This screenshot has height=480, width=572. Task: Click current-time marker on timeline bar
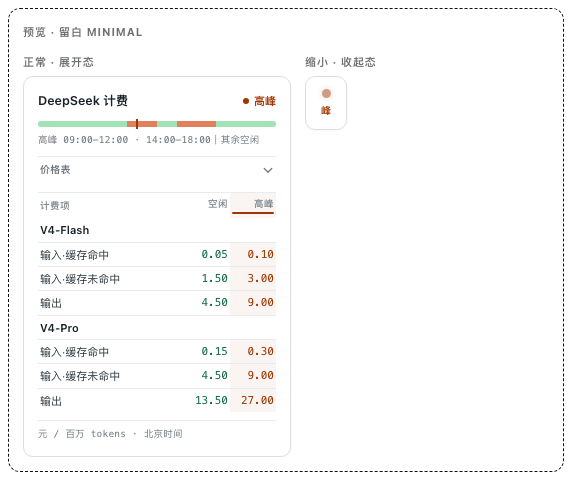point(137,124)
